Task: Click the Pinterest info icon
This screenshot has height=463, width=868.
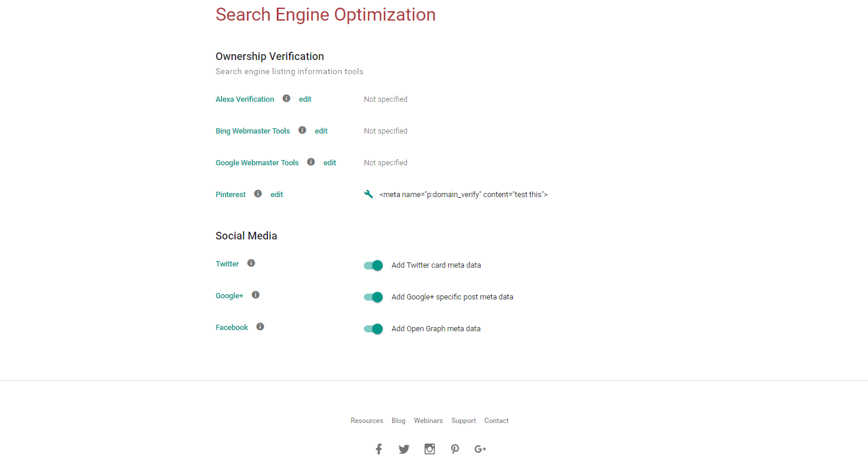Action: [258, 194]
